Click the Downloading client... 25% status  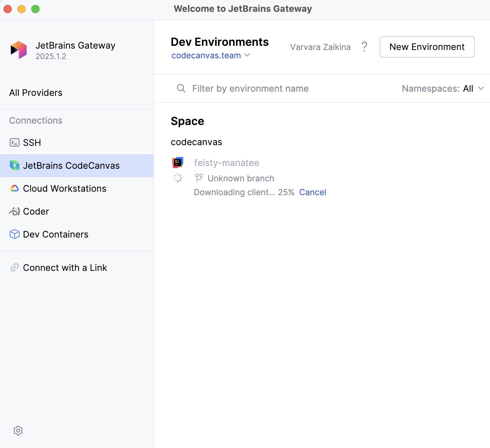coord(244,192)
